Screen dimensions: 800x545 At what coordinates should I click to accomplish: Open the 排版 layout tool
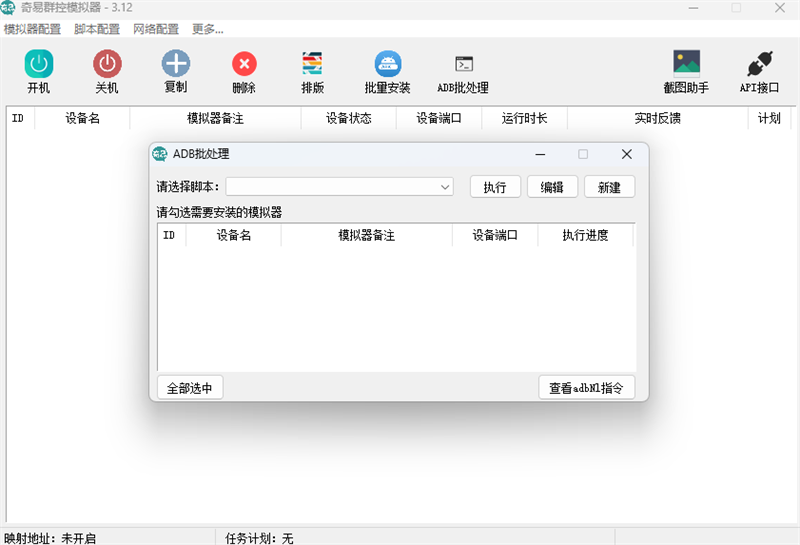[x=312, y=64]
